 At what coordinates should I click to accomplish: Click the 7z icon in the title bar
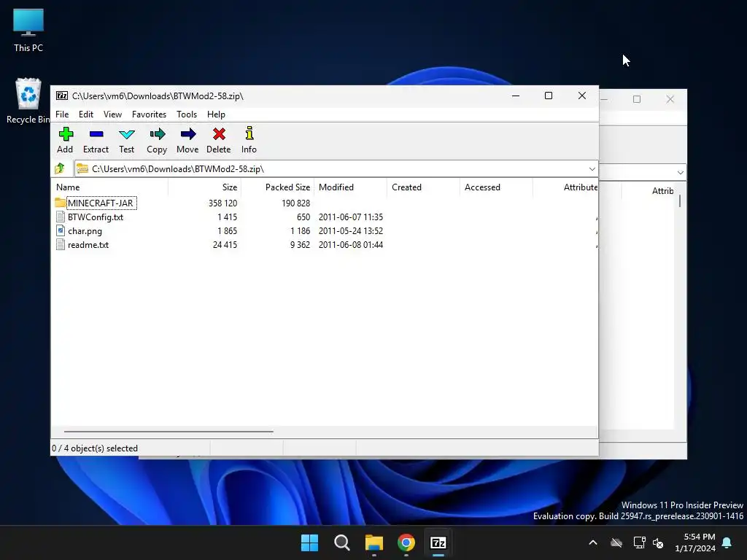point(62,96)
